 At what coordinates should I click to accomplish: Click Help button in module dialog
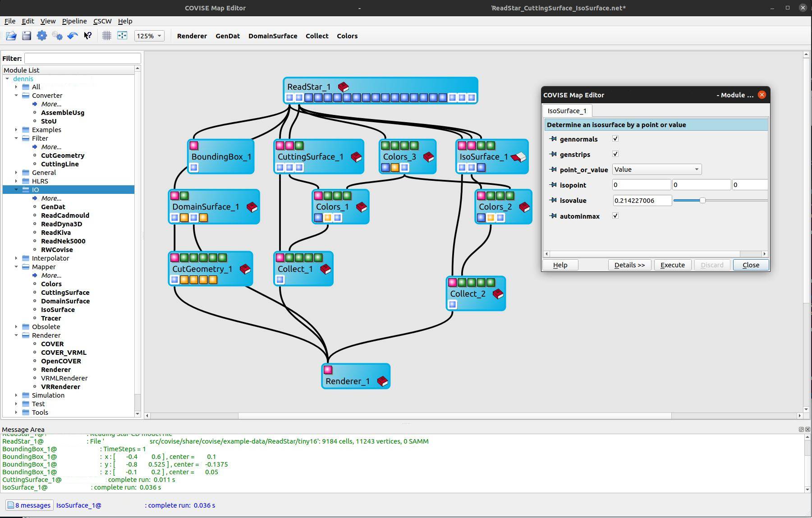pos(560,265)
